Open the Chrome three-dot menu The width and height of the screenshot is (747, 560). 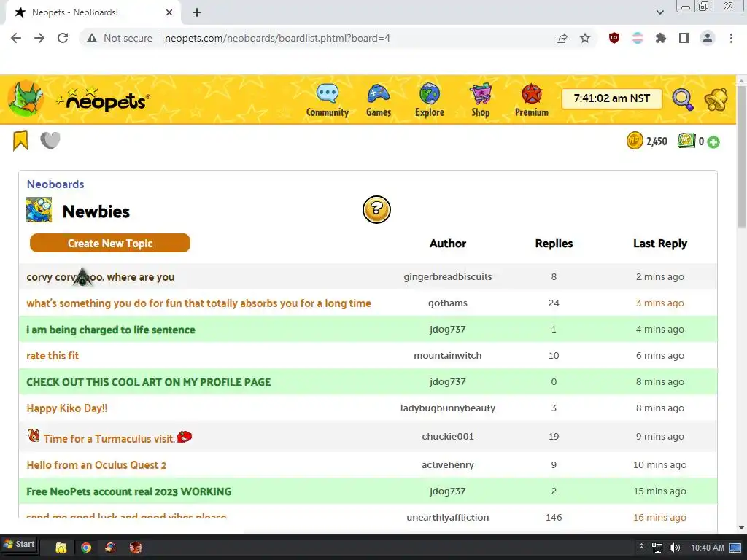(x=731, y=38)
